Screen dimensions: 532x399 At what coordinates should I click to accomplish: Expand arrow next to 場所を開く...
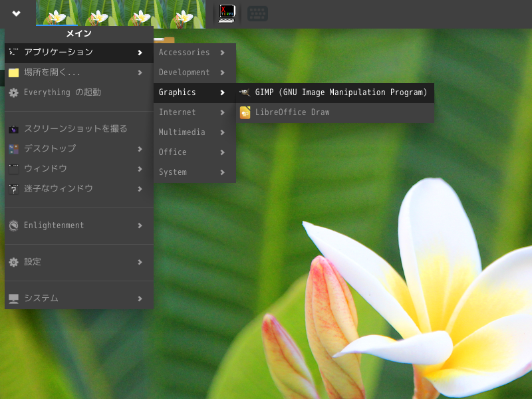[140, 72]
